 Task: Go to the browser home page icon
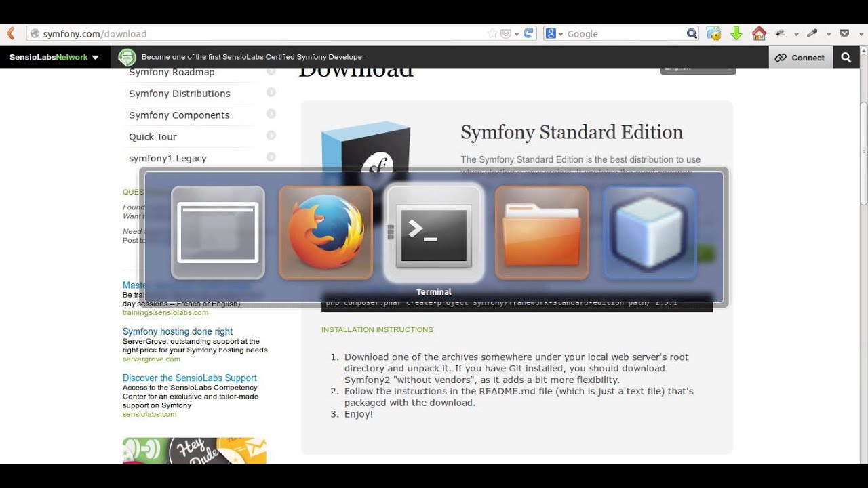click(759, 33)
